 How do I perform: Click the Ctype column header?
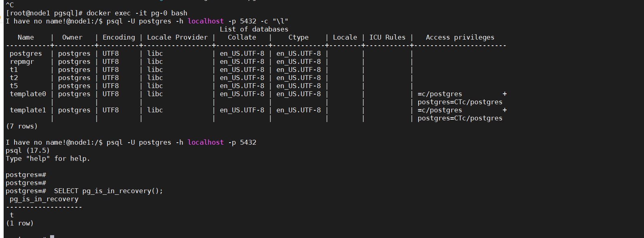point(298,37)
